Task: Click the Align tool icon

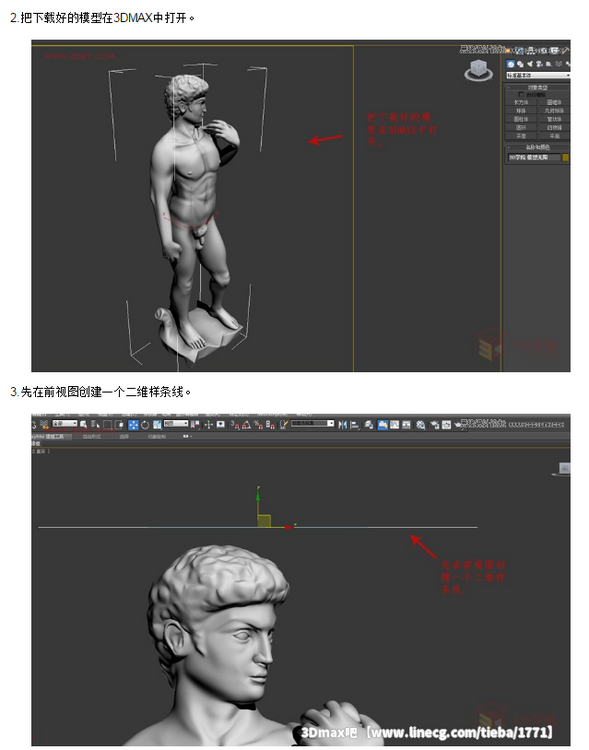Action: (x=355, y=425)
